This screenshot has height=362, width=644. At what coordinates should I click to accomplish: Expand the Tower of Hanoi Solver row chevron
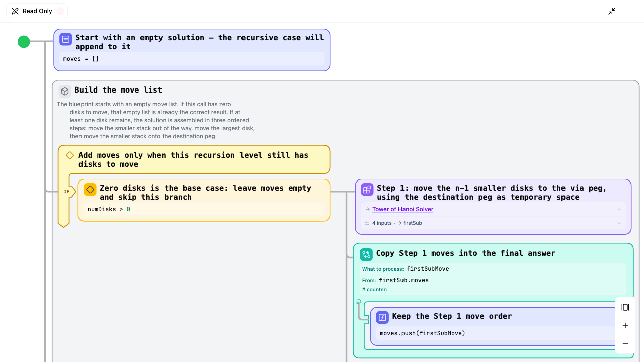(619, 210)
